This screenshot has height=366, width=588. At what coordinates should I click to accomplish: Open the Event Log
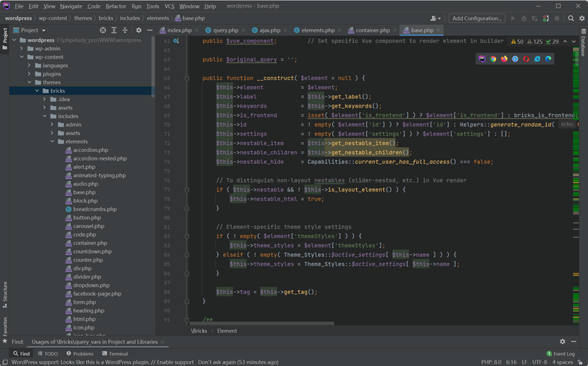click(x=560, y=353)
